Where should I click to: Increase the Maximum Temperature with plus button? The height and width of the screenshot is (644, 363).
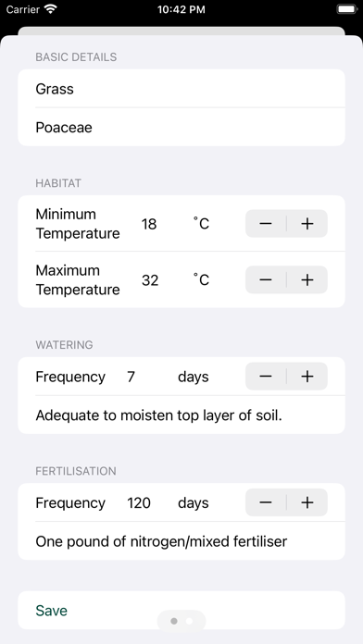click(307, 279)
